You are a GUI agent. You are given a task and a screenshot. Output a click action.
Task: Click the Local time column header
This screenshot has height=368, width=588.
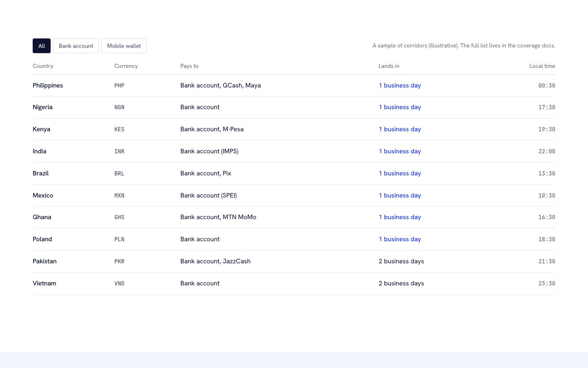click(x=542, y=66)
